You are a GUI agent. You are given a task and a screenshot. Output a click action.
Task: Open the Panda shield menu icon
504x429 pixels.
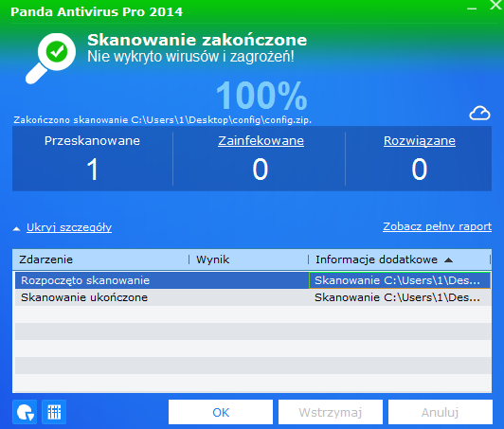(x=25, y=412)
